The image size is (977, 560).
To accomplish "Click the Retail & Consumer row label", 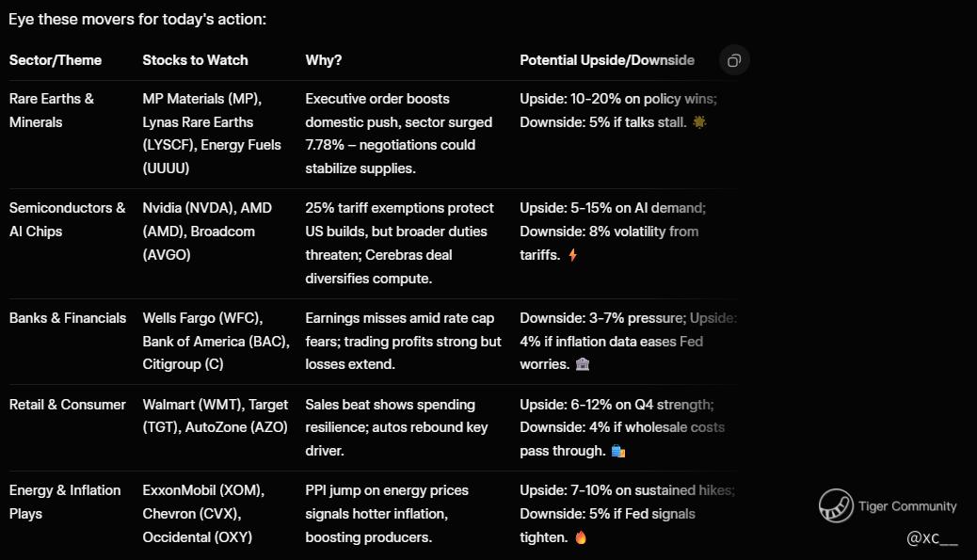I will coord(68,405).
